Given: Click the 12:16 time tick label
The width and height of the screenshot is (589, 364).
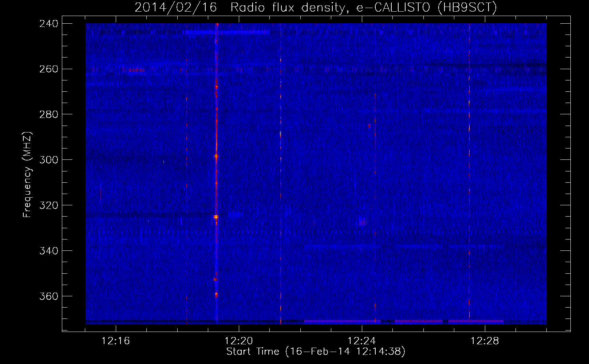Looking at the screenshot, I should [116, 341].
